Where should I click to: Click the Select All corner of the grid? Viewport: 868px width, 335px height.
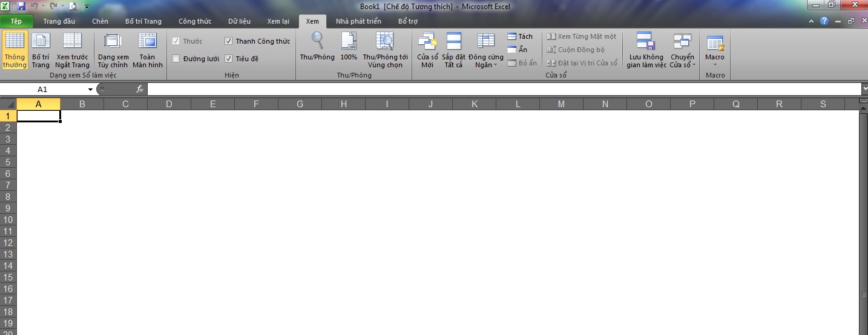click(8, 104)
